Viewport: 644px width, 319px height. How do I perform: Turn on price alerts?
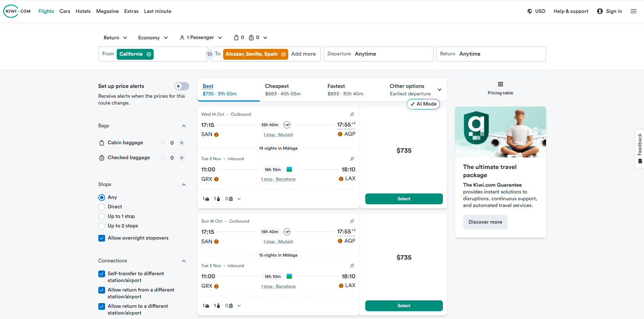181,86
